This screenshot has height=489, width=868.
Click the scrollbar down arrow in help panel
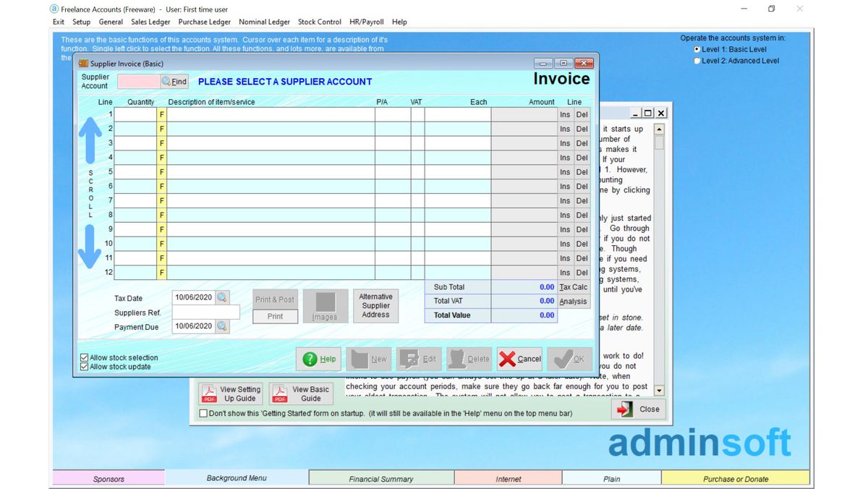click(658, 390)
